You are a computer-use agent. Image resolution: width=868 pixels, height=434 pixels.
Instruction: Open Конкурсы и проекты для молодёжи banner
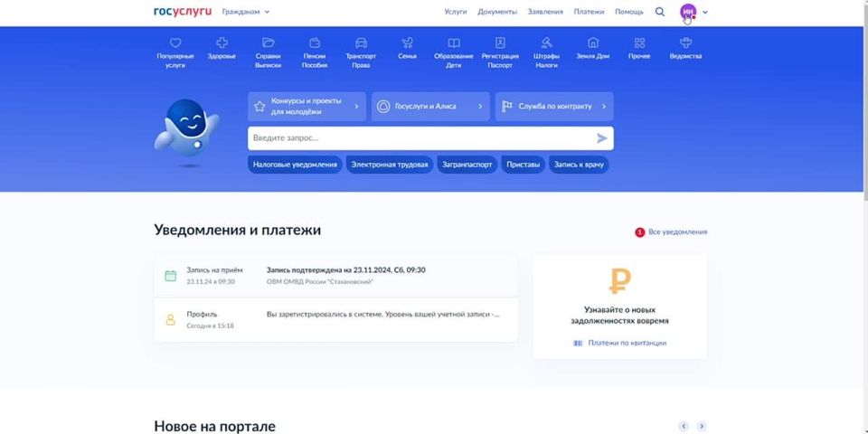click(307, 107)
